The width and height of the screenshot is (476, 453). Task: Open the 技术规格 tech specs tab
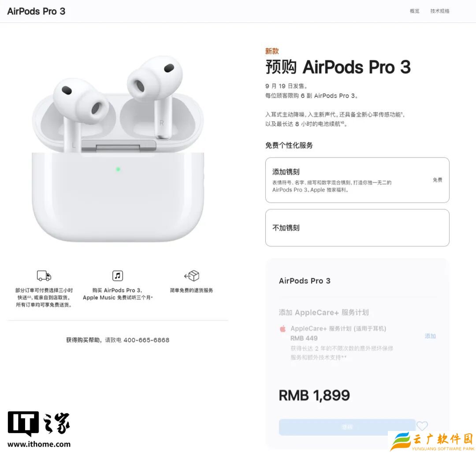click(x=440, y=11)
